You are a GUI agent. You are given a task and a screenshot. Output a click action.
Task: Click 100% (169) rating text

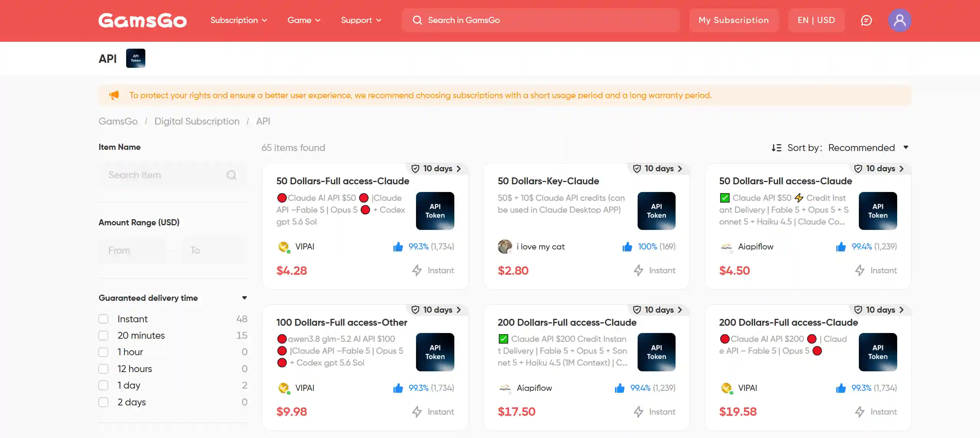(656, 247)
